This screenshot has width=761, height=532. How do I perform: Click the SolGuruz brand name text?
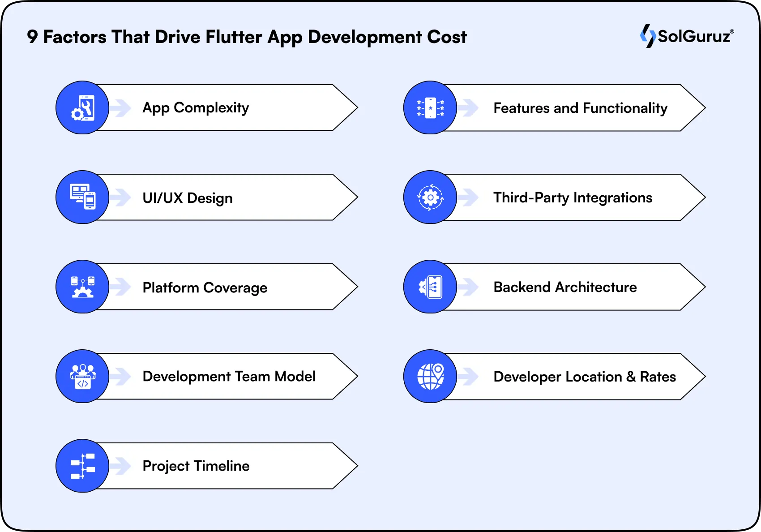tap(694, 36)
